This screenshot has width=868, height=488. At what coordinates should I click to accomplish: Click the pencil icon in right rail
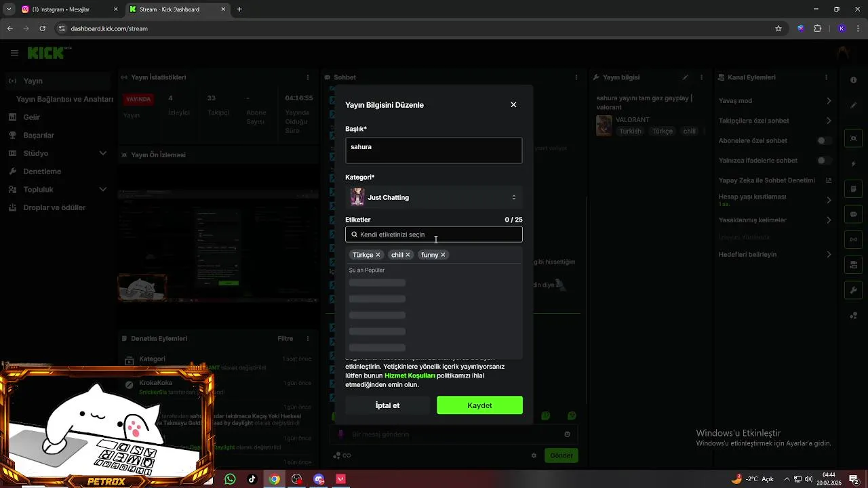click(854, 106)
